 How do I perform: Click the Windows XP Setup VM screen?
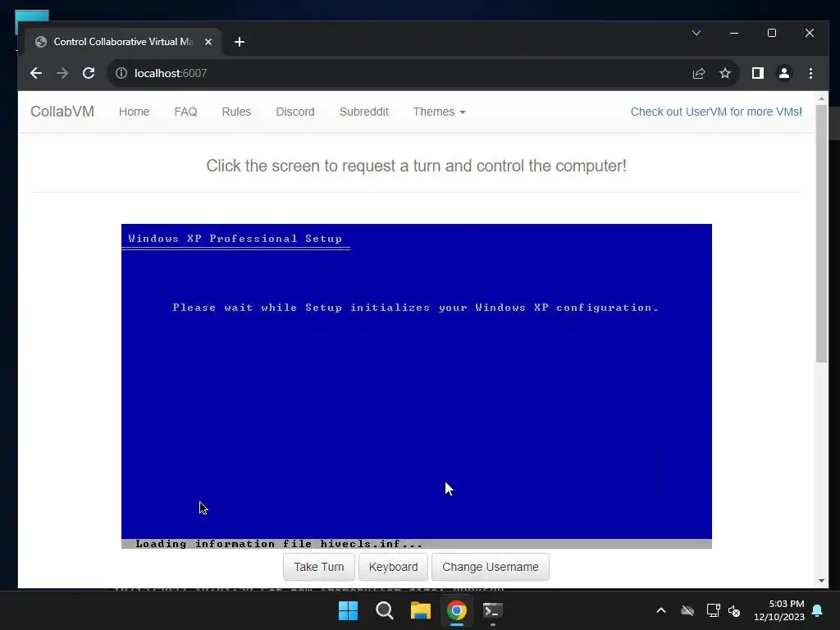pyautogui.click(x=416, y=386)
